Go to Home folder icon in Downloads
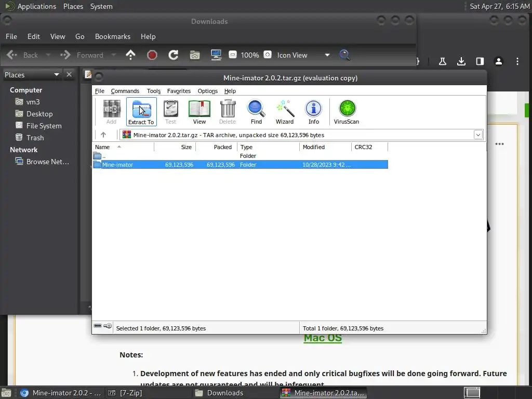This screenshot has width=532, height=399. [195, 55]
